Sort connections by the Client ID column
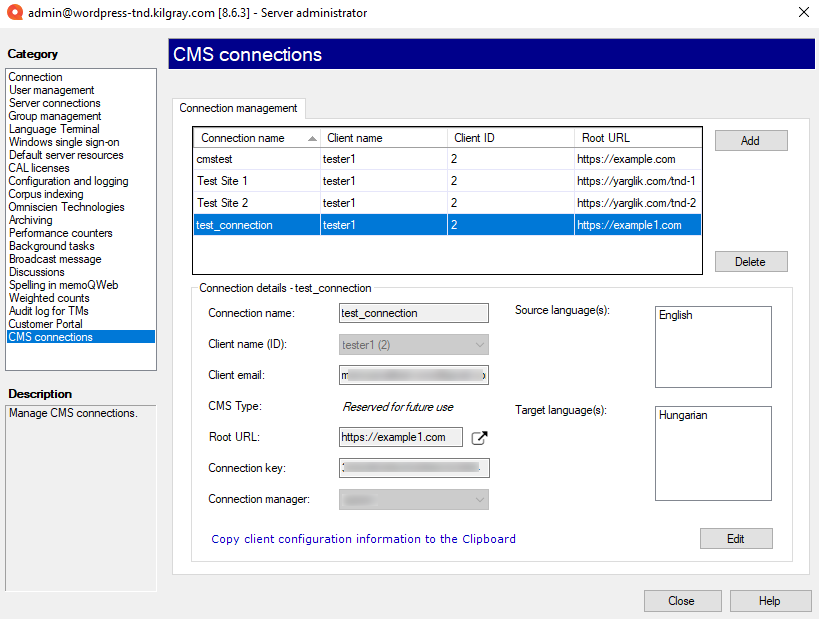The height and width of the screenshot is (619, 819). coord(472,137)
